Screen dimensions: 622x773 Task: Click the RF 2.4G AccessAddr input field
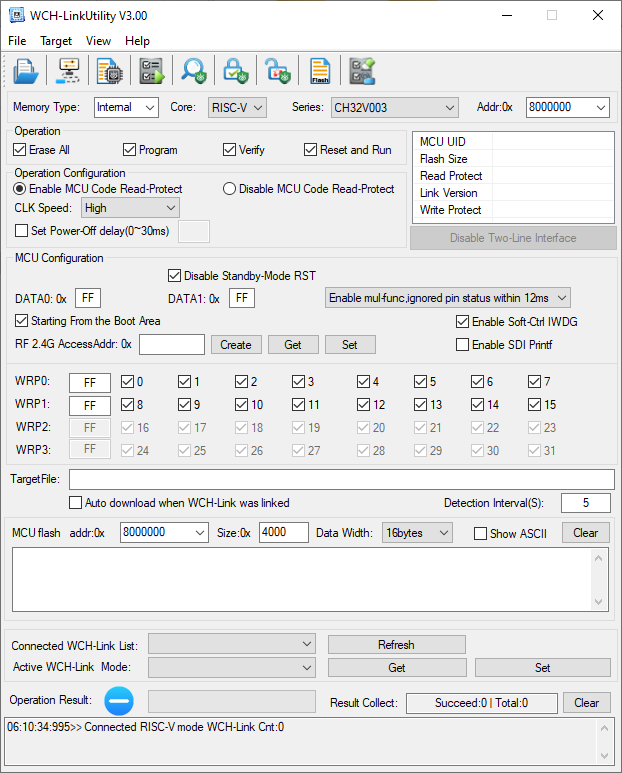tap(172, 344)
